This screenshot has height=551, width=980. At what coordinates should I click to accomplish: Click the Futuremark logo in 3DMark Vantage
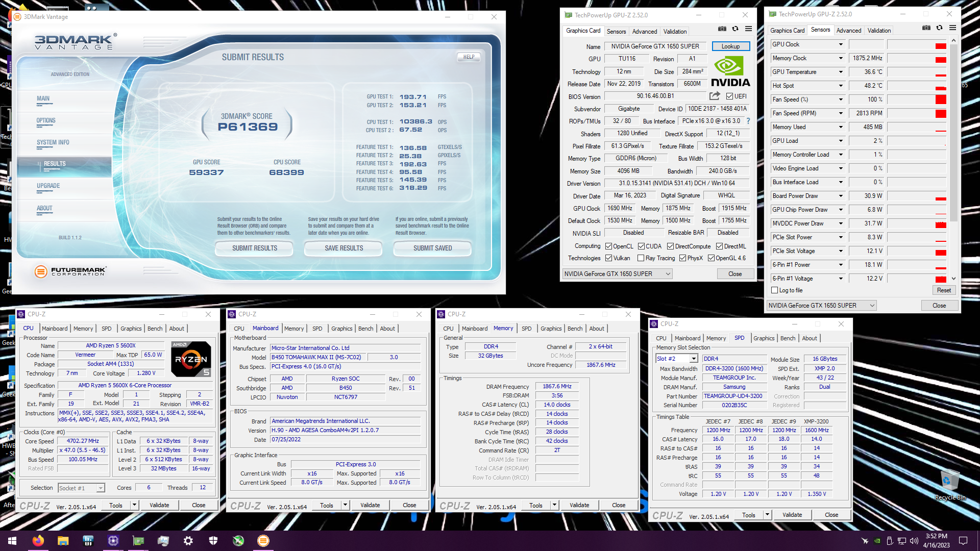click(x=70, y=271)
